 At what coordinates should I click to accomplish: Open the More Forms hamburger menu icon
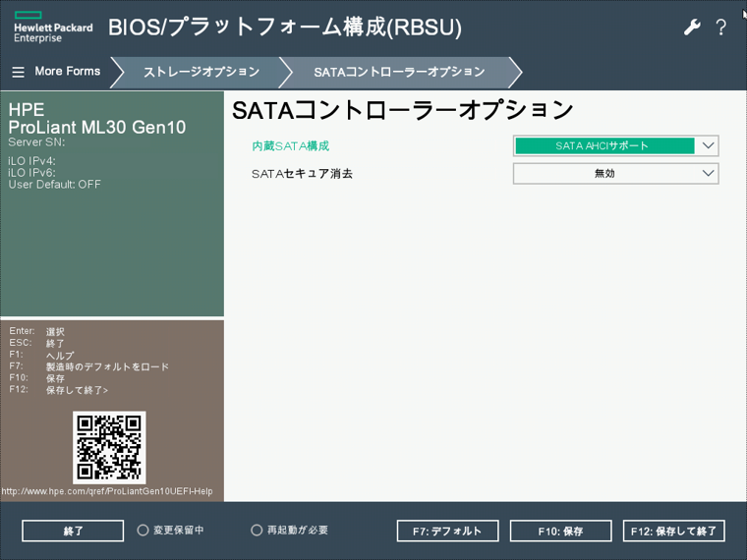(x=18, y=72)
